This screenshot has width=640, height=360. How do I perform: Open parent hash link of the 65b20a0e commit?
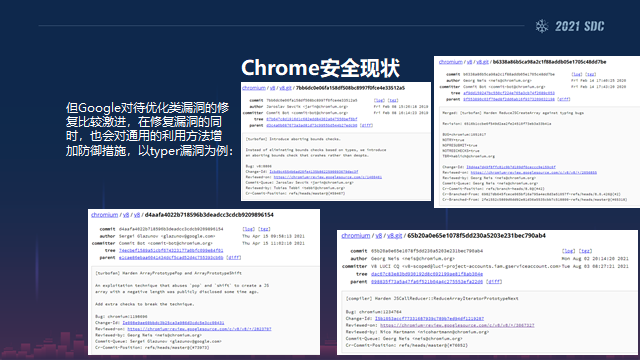coord(427,282)
